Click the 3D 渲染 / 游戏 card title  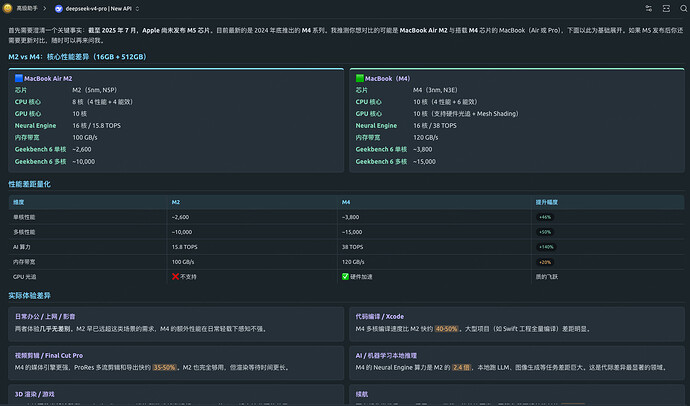(x=34, y=395)
